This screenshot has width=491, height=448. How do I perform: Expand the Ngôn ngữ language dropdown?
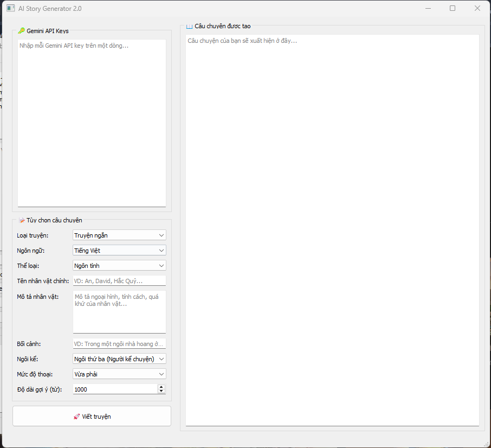point(119,251)
